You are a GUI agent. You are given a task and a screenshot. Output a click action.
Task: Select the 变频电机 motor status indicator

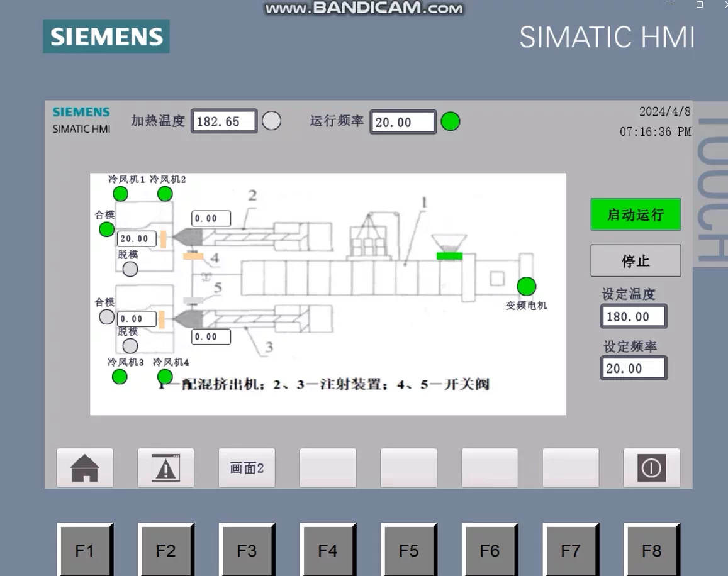526,286
